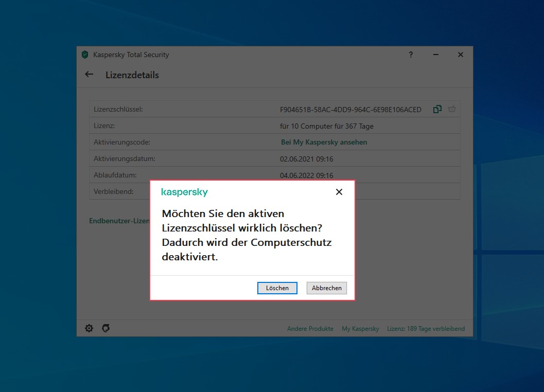Image resolution: width=544 pixels, height=392 pixels.
Task: Go back using the arrow beside Lizenzdetails
Action: click(89, 75)
